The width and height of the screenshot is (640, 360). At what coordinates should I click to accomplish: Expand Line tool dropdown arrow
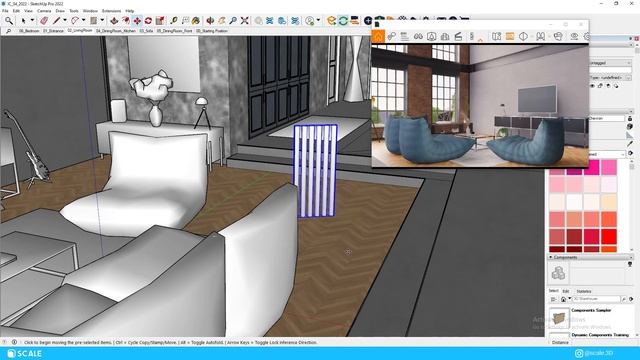point(64,20)
